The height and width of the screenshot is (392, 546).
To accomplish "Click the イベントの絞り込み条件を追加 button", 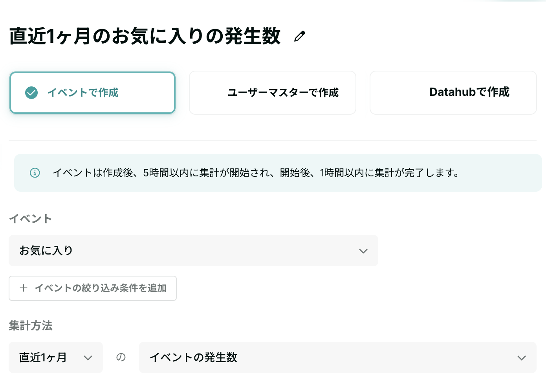I will (93, 288).
